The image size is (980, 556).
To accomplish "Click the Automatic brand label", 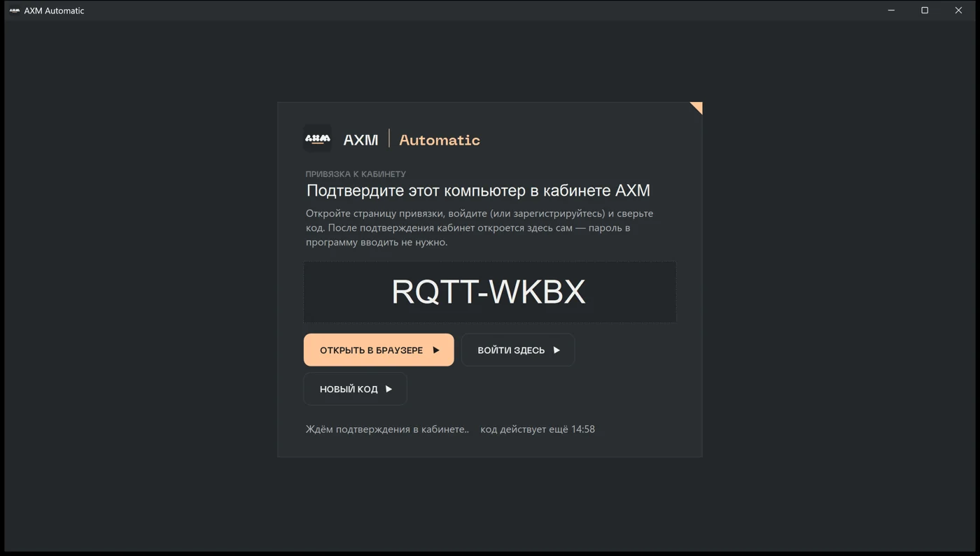I will coord(440,140).
